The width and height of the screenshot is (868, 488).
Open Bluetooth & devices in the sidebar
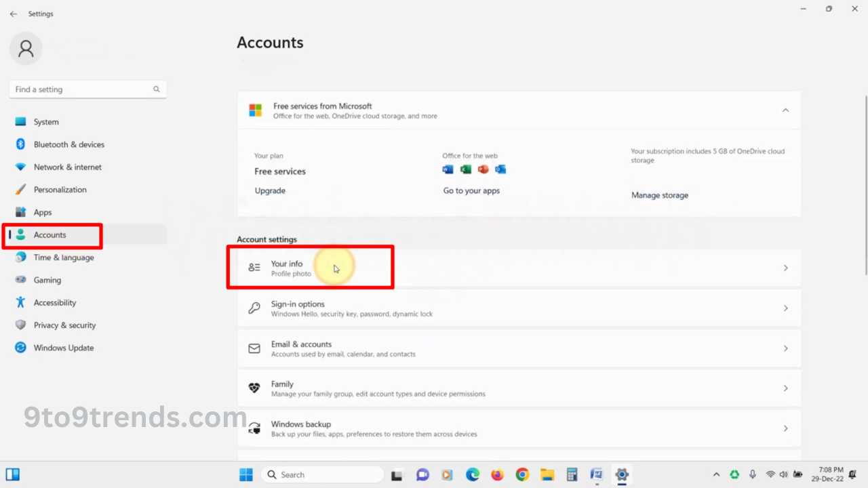88,144
